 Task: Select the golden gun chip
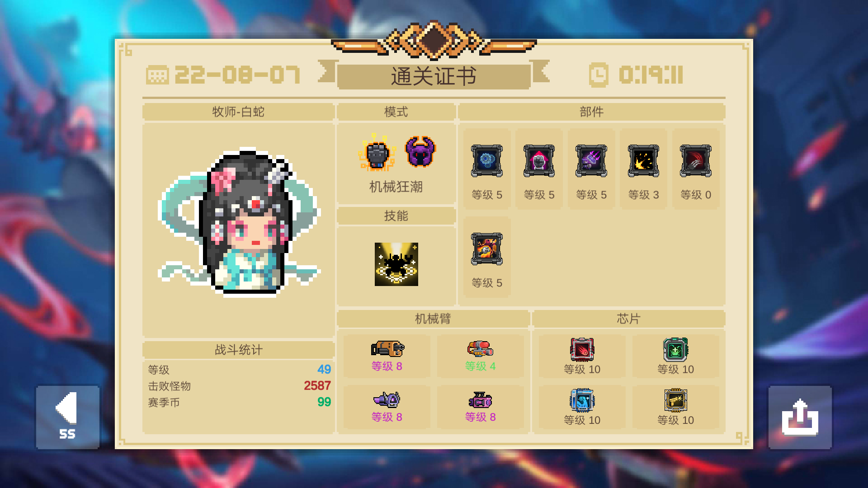(675, 400)
